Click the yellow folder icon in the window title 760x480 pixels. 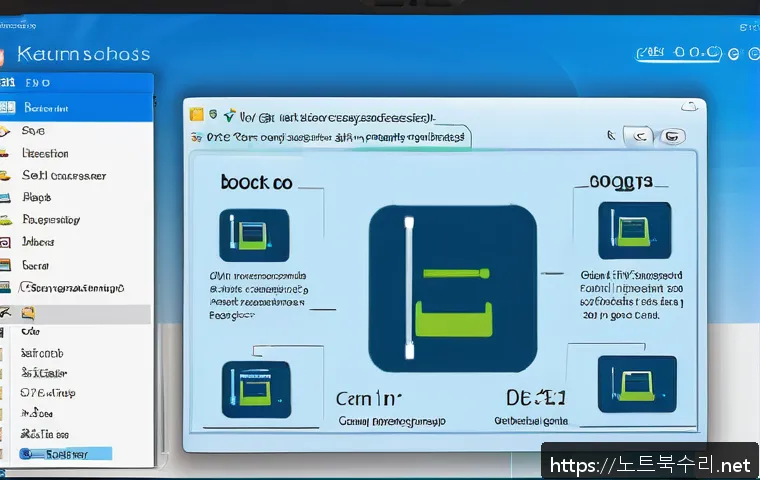(196, 114)
